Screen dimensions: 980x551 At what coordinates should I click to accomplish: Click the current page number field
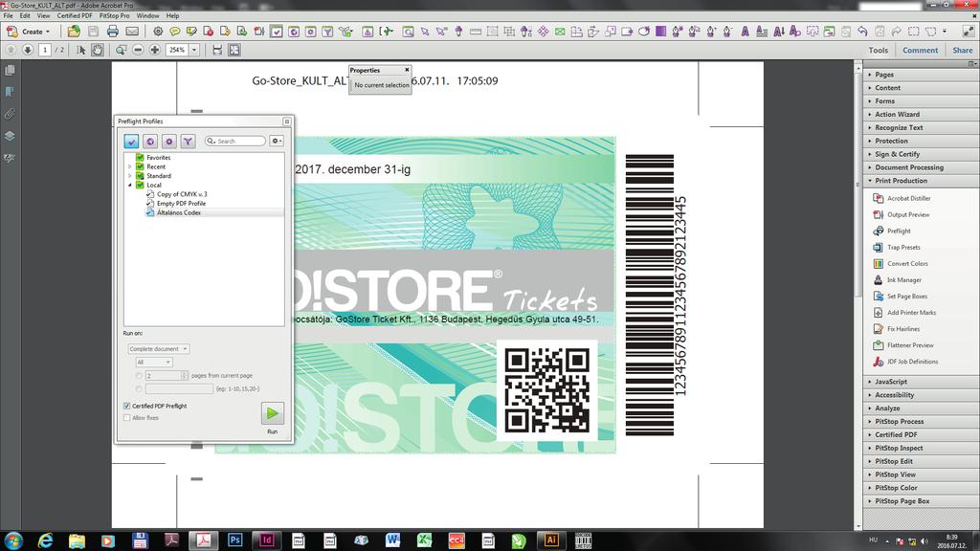44,50
